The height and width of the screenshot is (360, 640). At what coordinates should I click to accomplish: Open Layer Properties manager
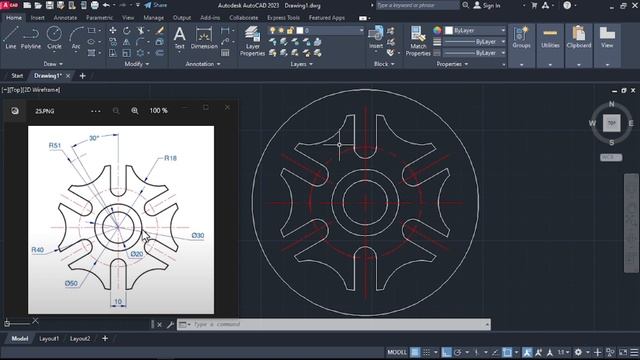click(252, 41)
